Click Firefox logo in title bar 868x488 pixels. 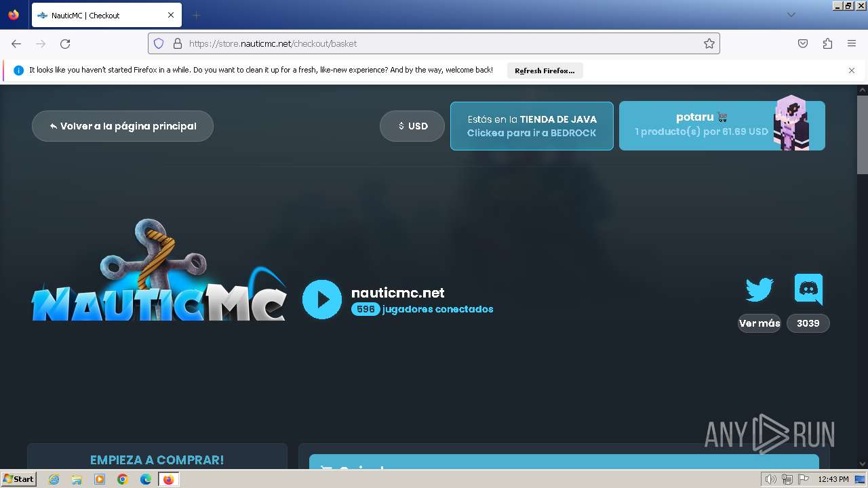tap(14, 15)
